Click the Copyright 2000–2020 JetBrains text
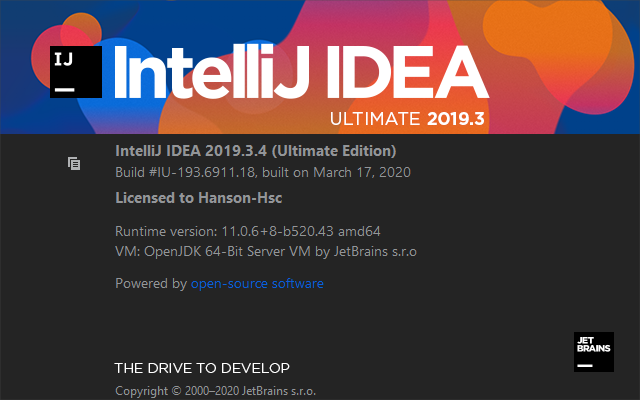Viewport: 640px width, 400px height. coord(216,391)
